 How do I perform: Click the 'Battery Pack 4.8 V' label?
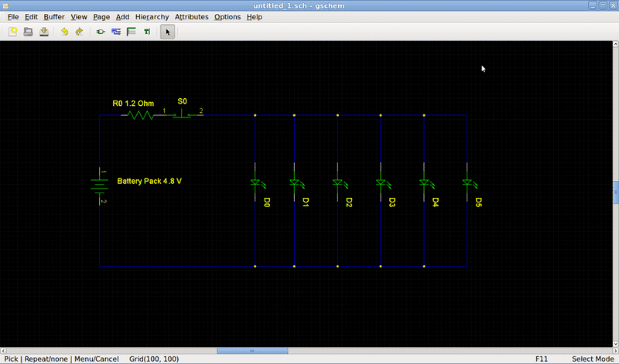[149, 181]
